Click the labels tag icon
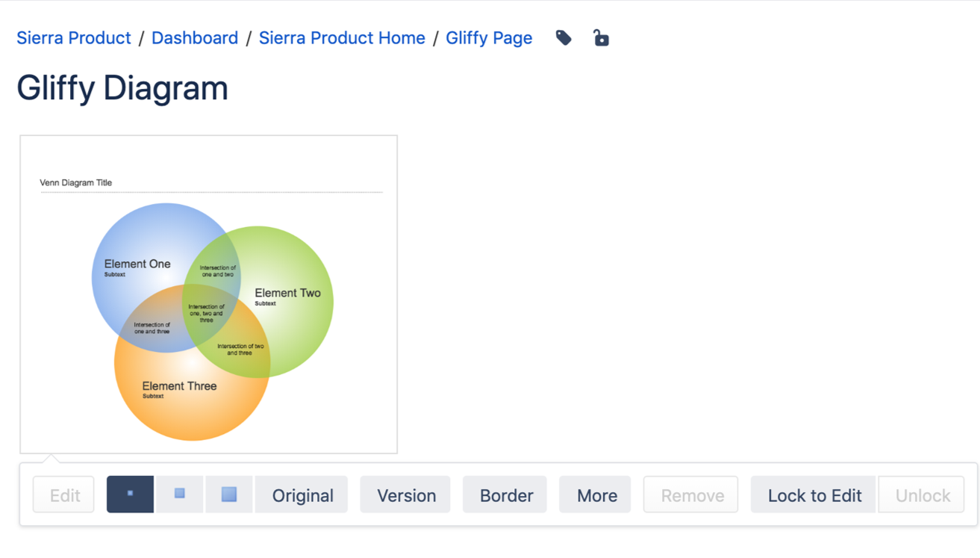 tap(564, 38)
